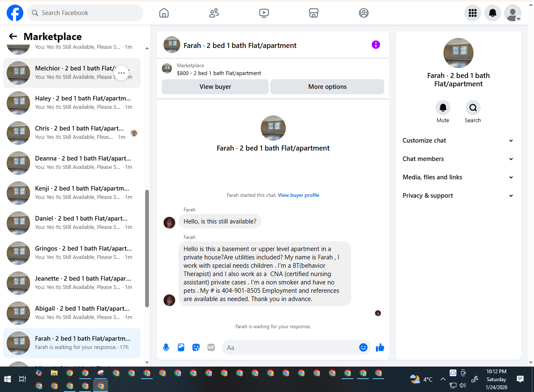Open the Windows action center notification icon
Image resolution: width=534 pixels, height=392 pixels.
520,379
